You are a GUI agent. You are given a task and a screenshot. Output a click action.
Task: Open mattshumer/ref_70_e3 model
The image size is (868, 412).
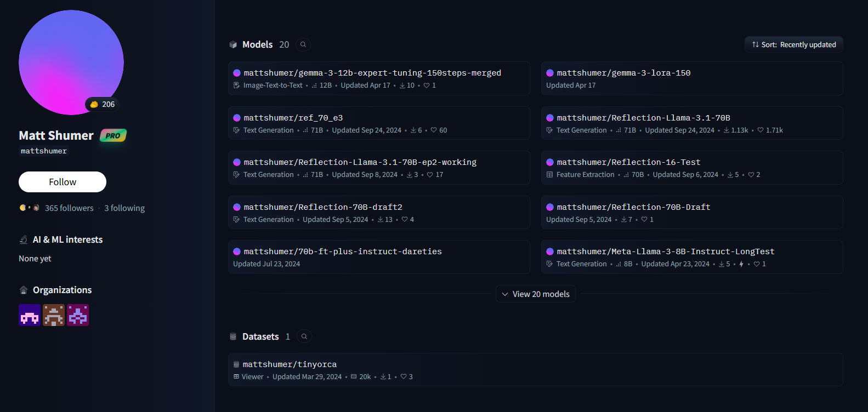379,123
